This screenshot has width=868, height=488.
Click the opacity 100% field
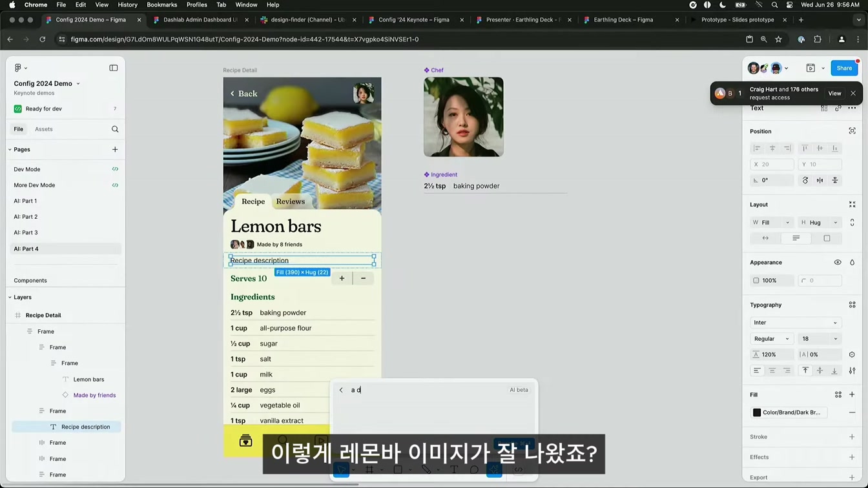point(773,281)
